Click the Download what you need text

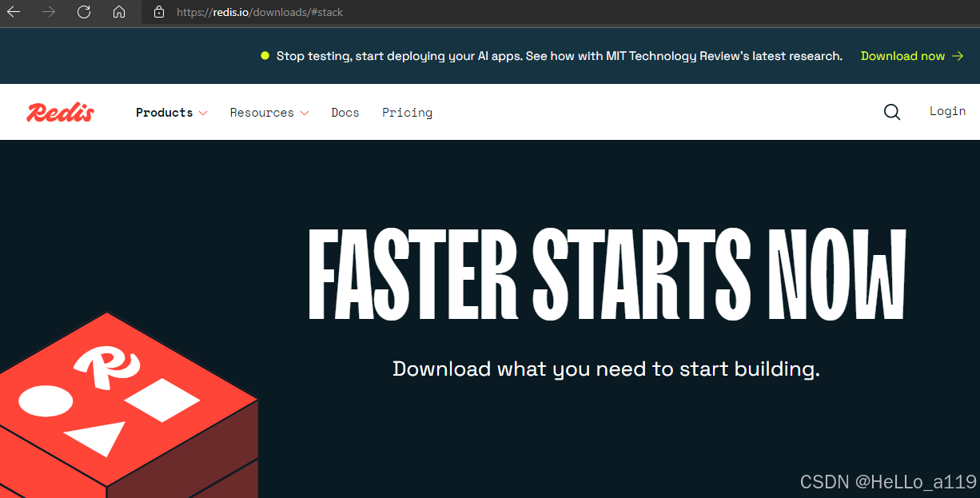pos(606,369)
